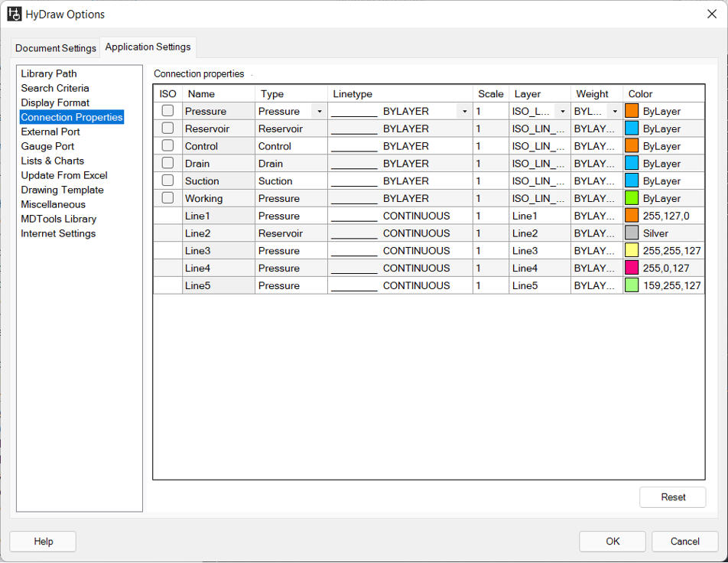Image resolution: width=728 pixels, height=563 pixels.
Task: Open Layer dropdown in Pressure row
Action: tap(563, 112)
